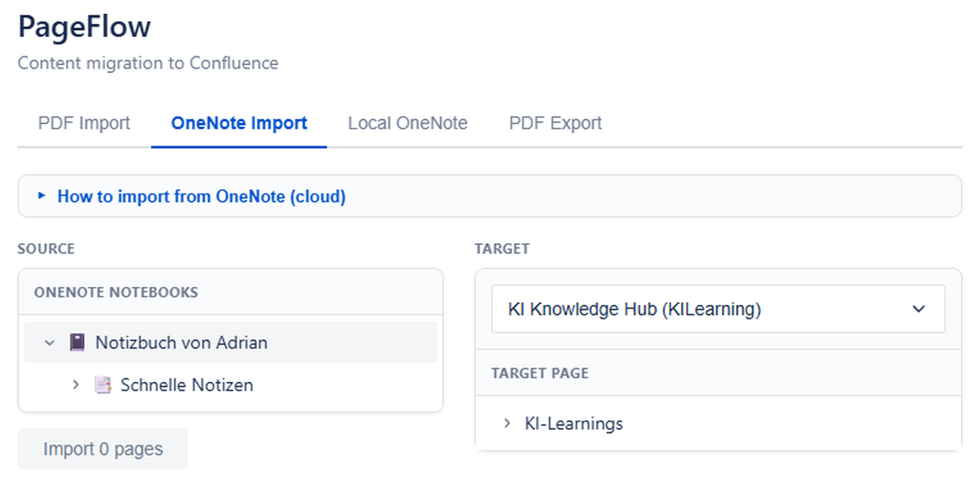
Task: Click the section icon beside Schnelle Notizen
Action: (x=102, y=385)
